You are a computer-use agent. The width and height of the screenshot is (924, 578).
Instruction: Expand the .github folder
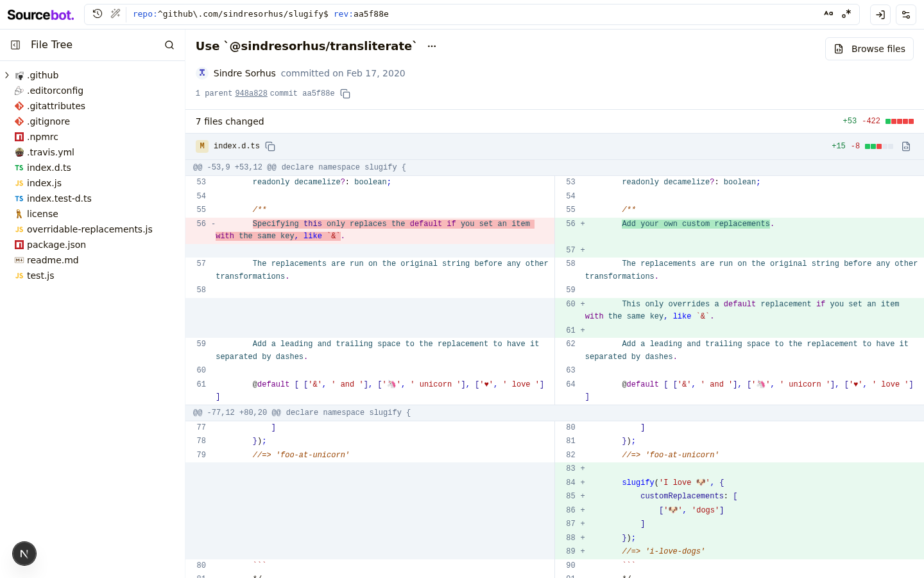(7, 75)
